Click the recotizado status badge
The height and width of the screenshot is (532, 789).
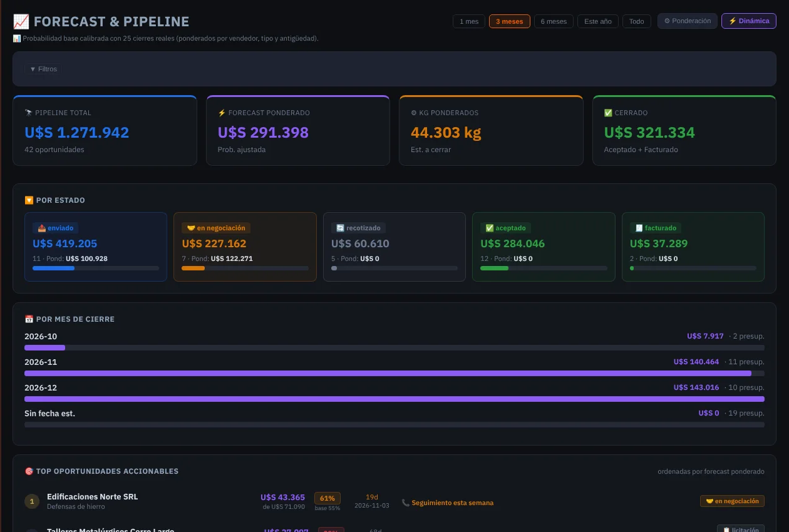pos(358,228)
